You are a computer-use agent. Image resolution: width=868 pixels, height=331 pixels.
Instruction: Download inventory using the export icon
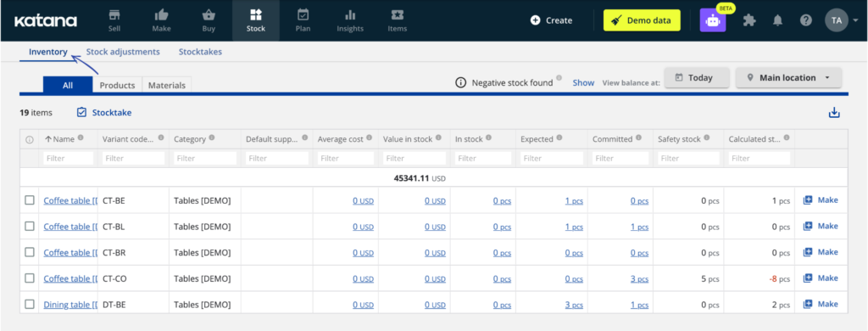834,113
